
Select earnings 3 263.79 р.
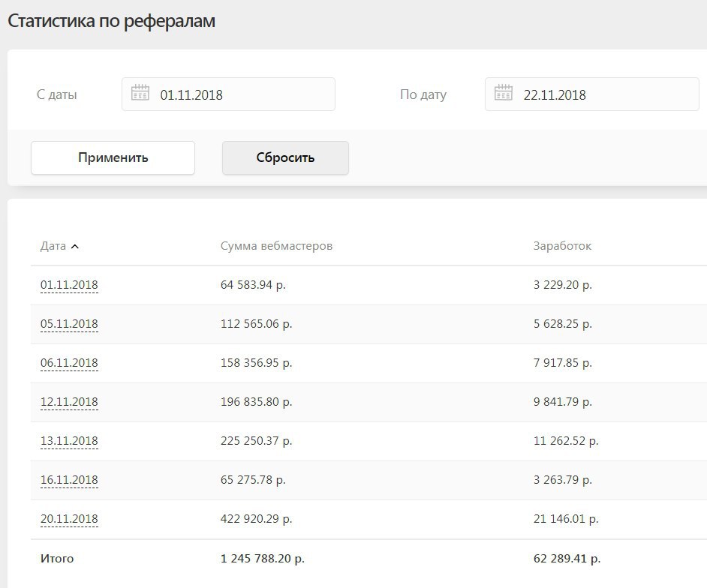click(563, 480)
